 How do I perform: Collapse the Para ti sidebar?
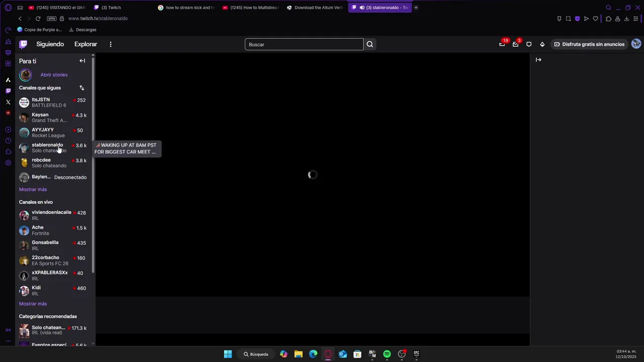pos(82,61)
